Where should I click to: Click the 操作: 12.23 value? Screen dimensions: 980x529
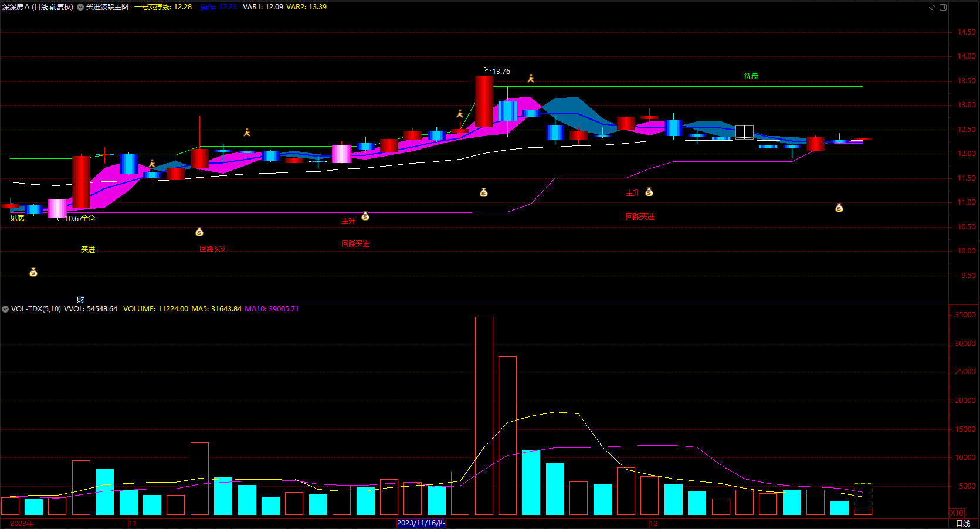[218, 7]
